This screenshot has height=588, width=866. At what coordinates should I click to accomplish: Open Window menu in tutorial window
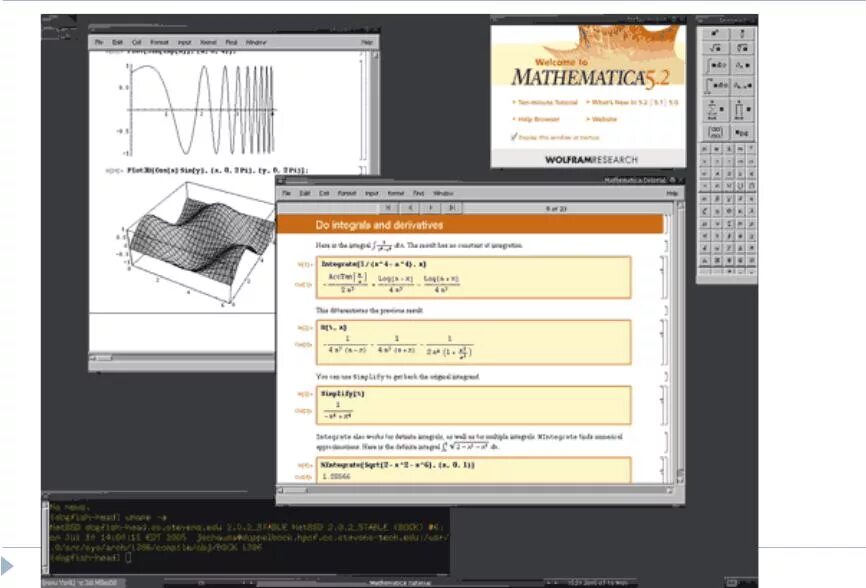pyautogui.click(x=443, y=193)
